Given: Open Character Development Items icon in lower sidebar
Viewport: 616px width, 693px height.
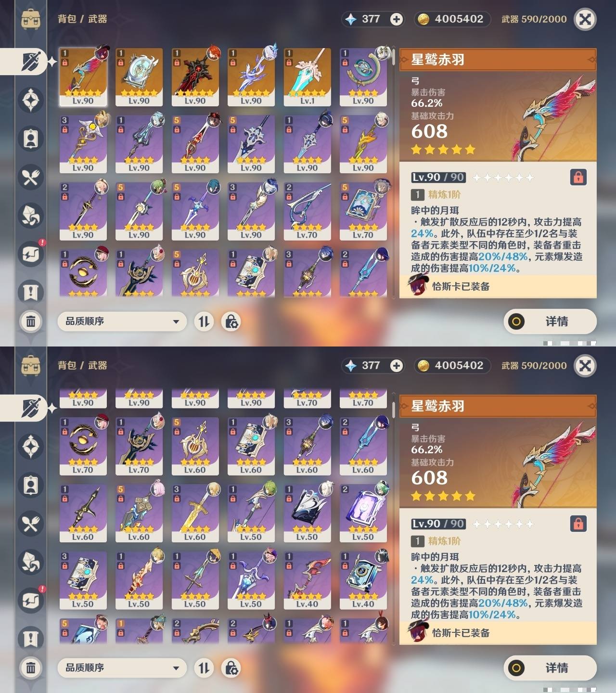Looking at the screenshot, I should tap(31, 485).
